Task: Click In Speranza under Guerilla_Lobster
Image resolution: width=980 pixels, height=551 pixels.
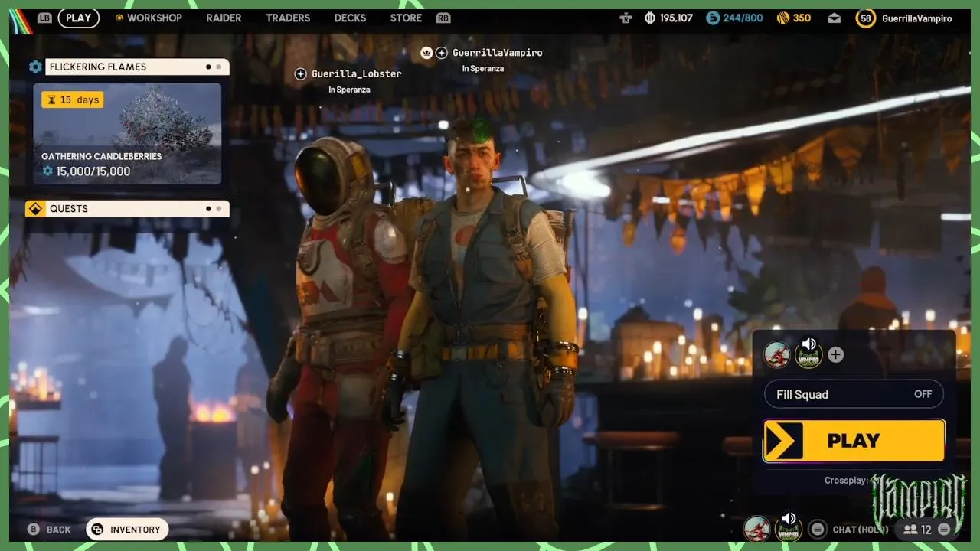Action: [x=349, y=90]
